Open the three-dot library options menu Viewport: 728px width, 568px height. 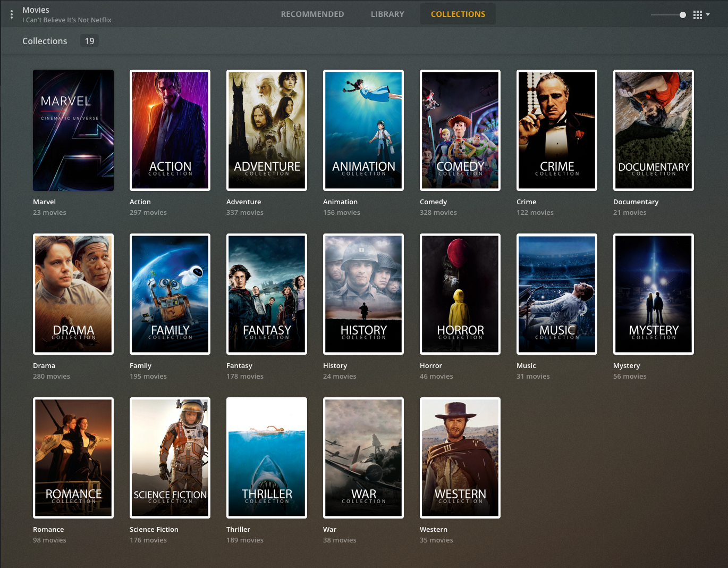point(12,14)
